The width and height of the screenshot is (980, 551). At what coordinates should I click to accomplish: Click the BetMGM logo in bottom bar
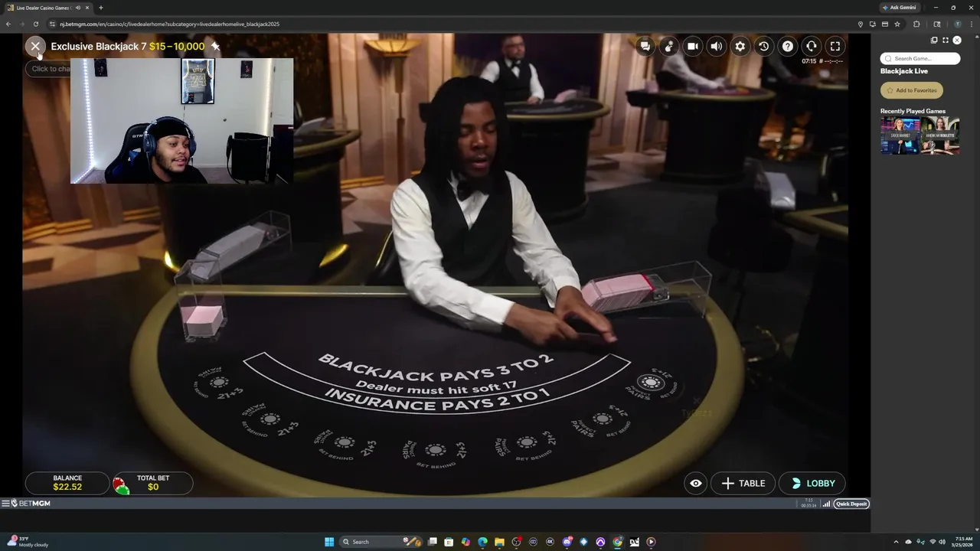[31, 504]
